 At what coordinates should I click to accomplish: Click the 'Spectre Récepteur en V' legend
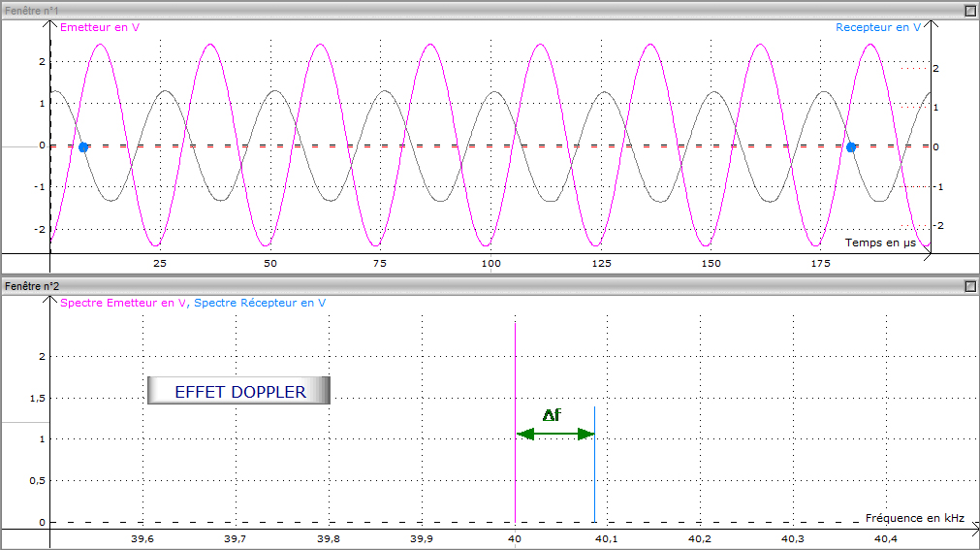coord(260,303)
